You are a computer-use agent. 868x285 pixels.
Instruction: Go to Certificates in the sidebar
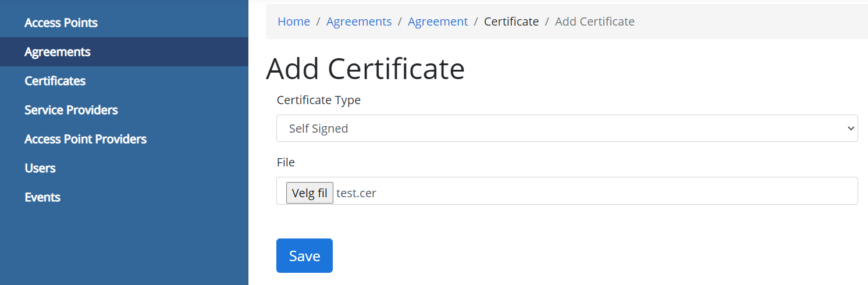tap(55, 81)
